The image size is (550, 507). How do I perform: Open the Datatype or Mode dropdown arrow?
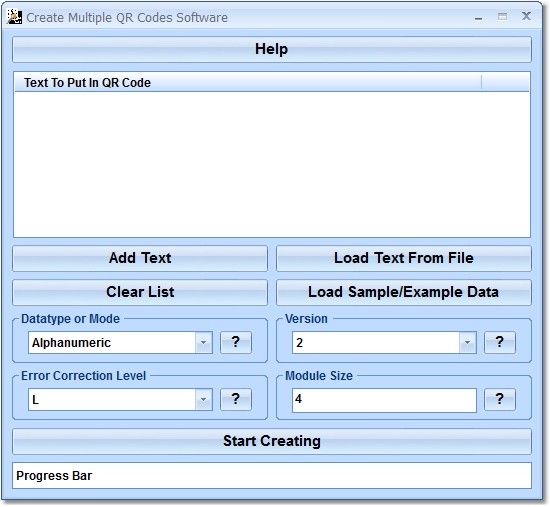203,342
